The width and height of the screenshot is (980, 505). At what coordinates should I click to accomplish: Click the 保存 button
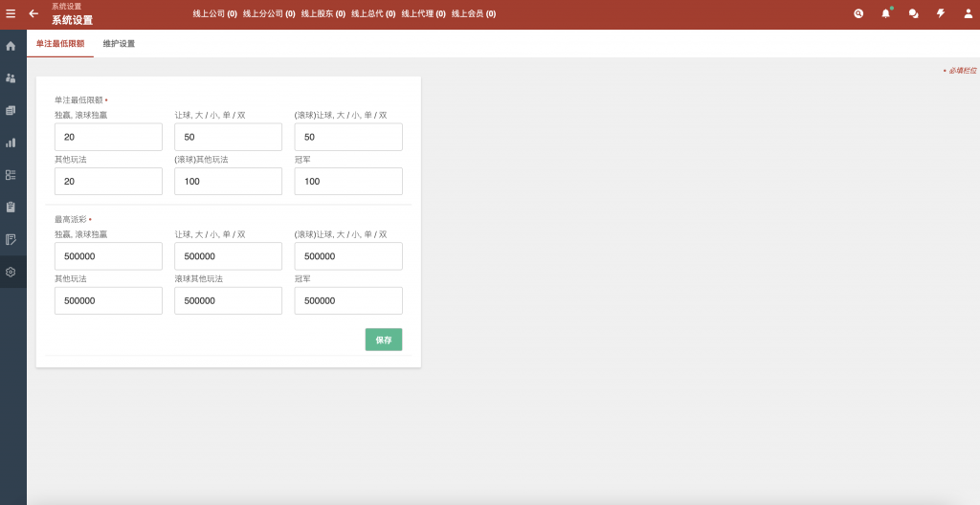(383, 340)
